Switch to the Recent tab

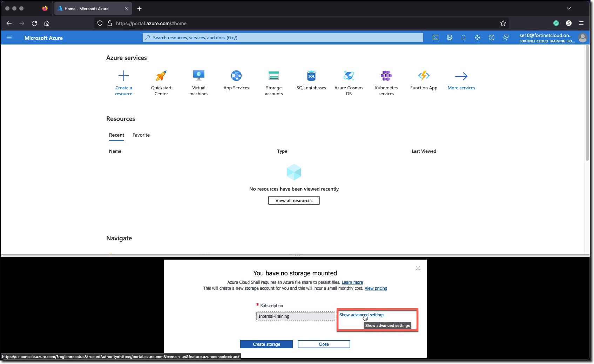(116, 135)
